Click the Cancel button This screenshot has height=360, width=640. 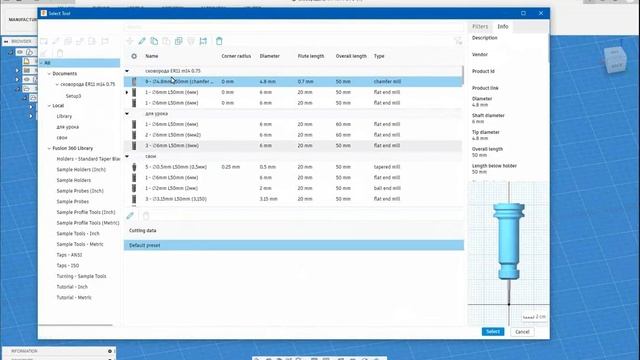pos(522,332)
